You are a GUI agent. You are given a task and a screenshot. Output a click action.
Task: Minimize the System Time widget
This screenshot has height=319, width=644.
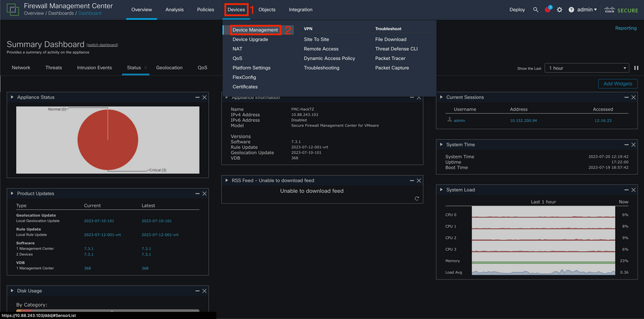click(627, 145)
